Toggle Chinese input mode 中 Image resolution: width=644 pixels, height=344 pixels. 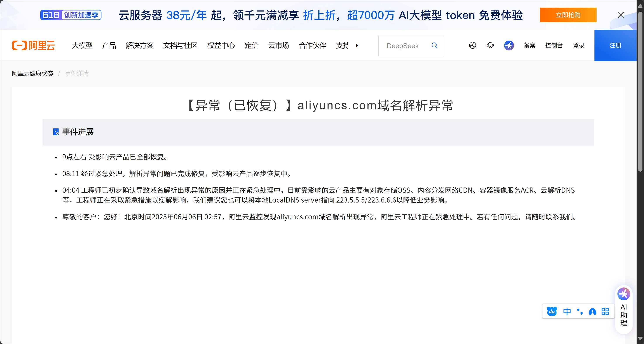point(567,311)
